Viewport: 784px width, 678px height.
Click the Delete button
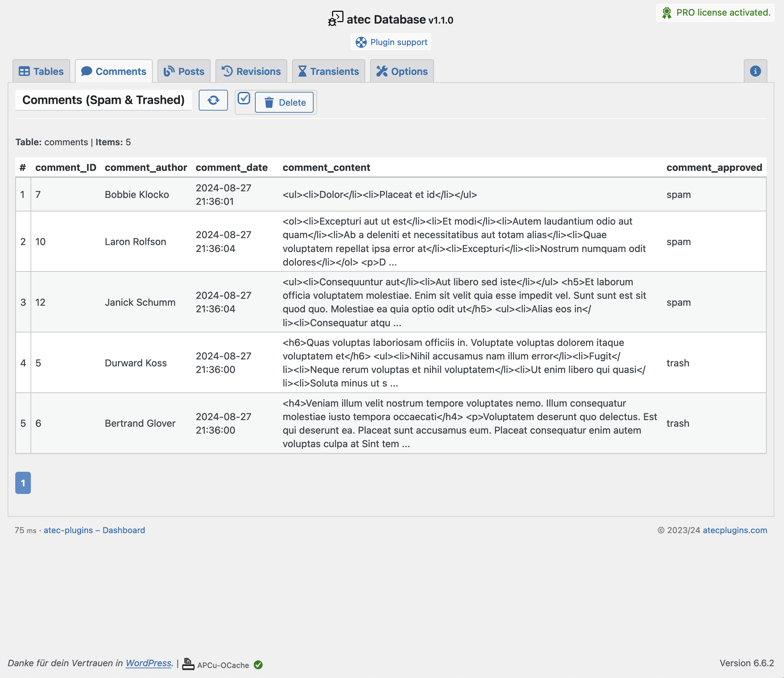(284, 103)
